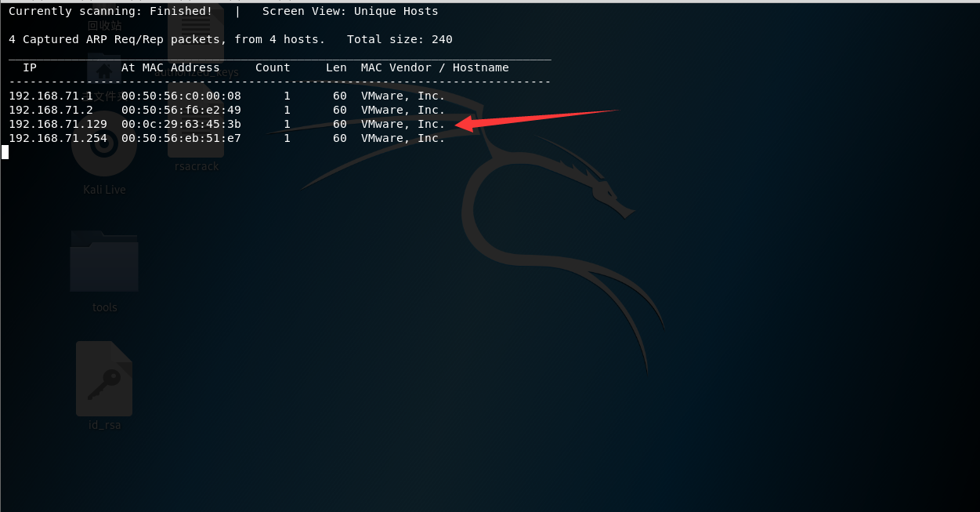Select the Kali Live disc icon
This screenshot has height=512, width=980.
[104, 145]
